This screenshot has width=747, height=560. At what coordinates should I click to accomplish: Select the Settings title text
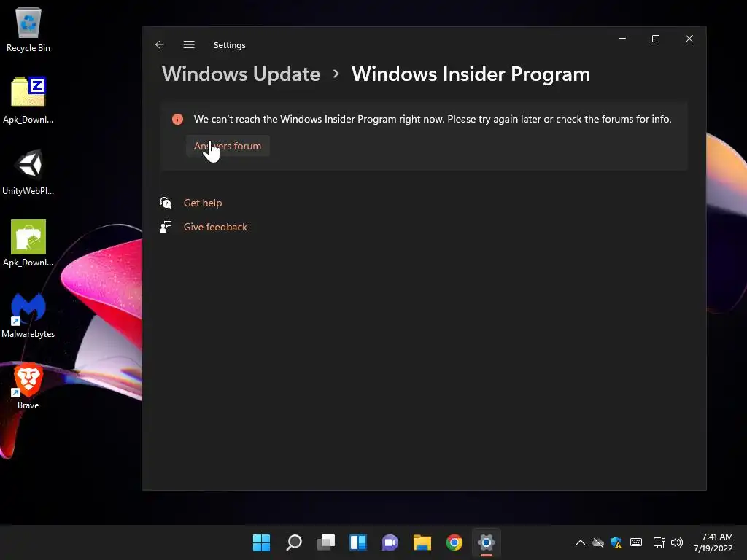point(230,45)
